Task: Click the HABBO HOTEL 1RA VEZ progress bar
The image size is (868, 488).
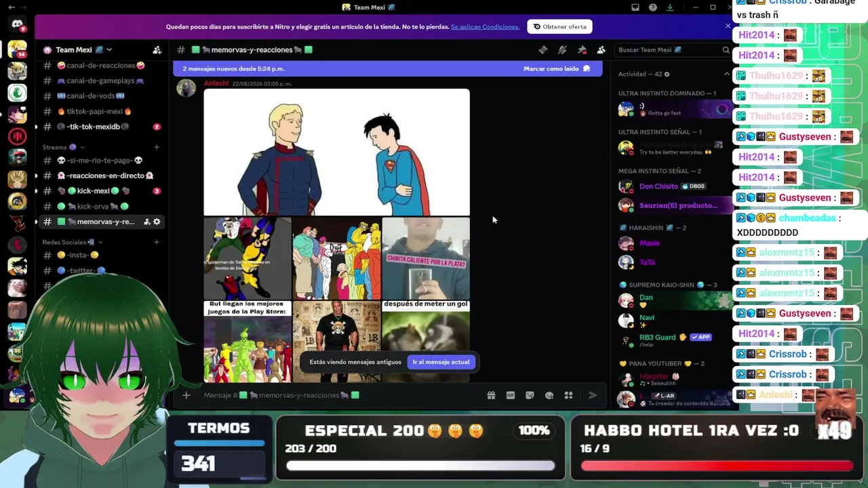Action: (717, 466)
